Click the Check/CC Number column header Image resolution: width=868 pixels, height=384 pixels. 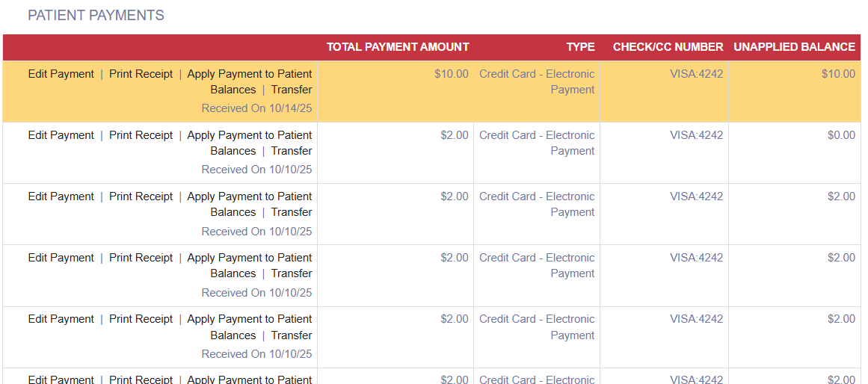pyautogui.click(x=668, y=47)
